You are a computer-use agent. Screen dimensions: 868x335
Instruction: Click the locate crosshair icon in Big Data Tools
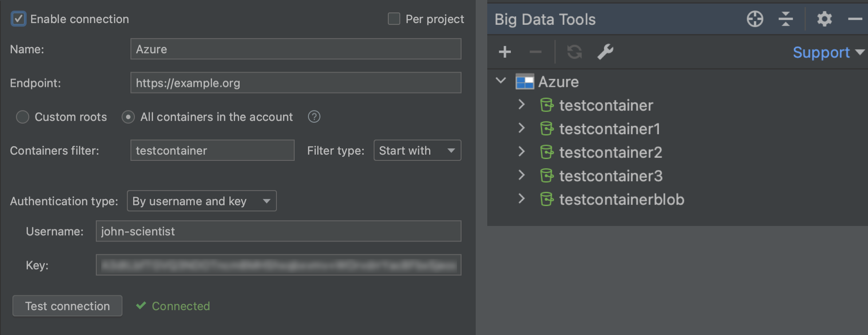coord(755,19)
